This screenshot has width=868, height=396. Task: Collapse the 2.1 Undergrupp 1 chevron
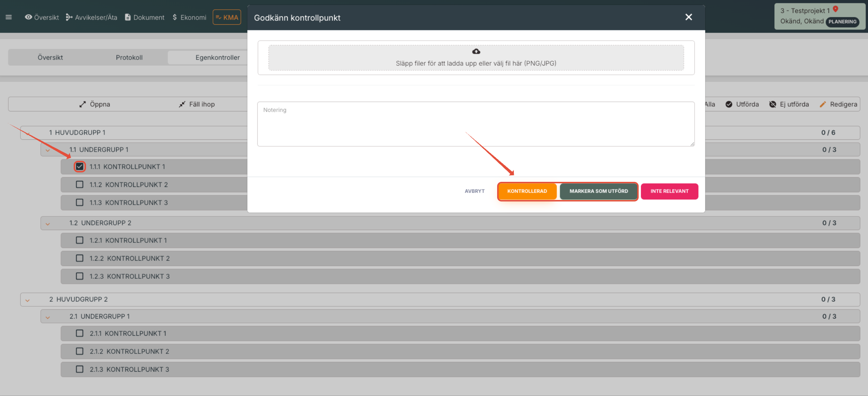48,317
